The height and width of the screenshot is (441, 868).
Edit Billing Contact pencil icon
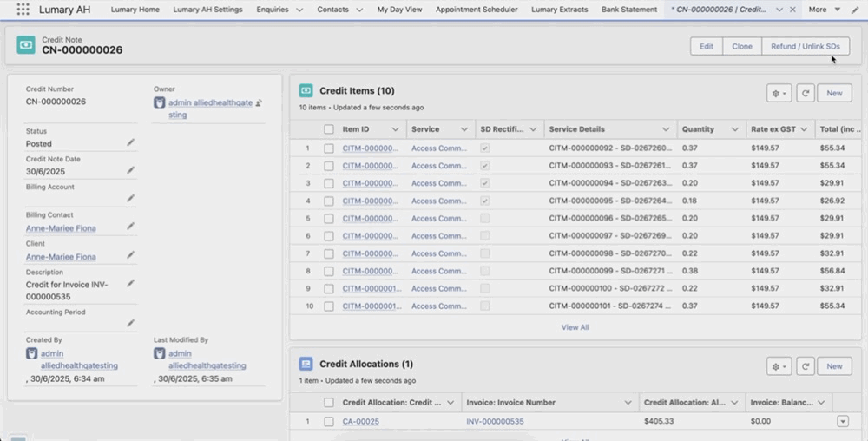tap(131, 227)
